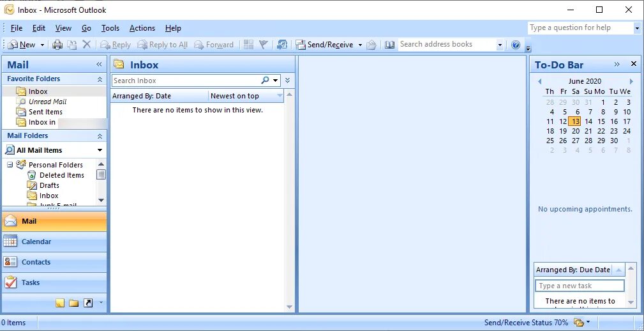Go to previous month in calendar
The height and width of the screenshot is (331, 644).
(540, 81)
